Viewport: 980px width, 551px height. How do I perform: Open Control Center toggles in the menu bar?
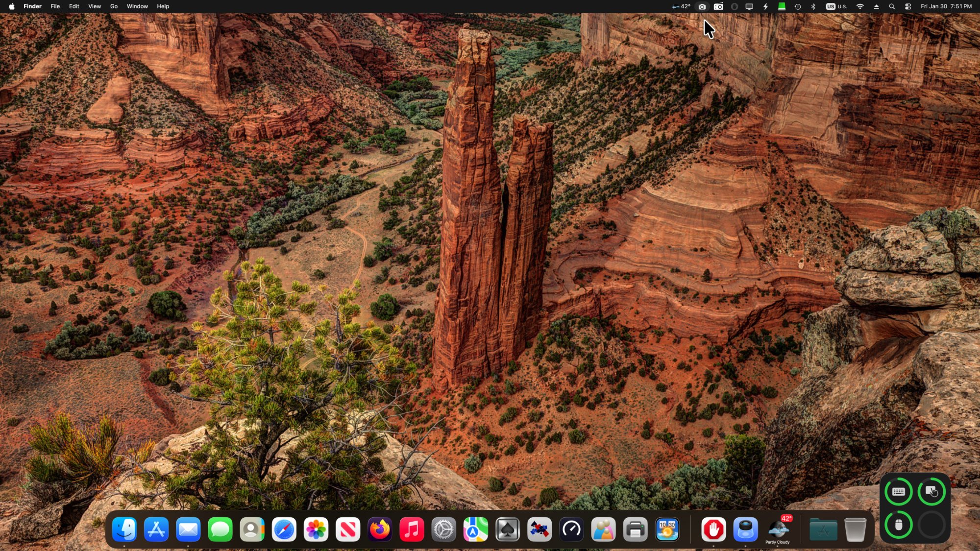[x=908, y=6]
